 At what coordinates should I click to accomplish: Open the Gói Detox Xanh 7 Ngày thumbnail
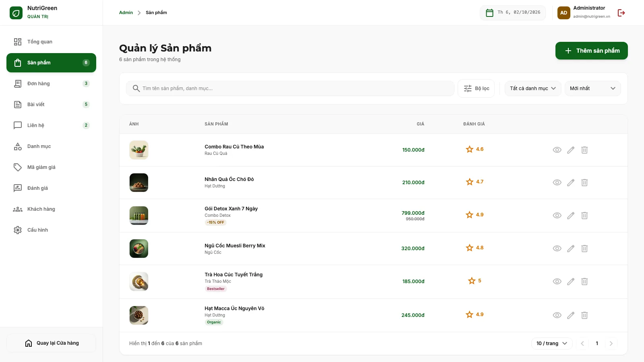point(139,216)
